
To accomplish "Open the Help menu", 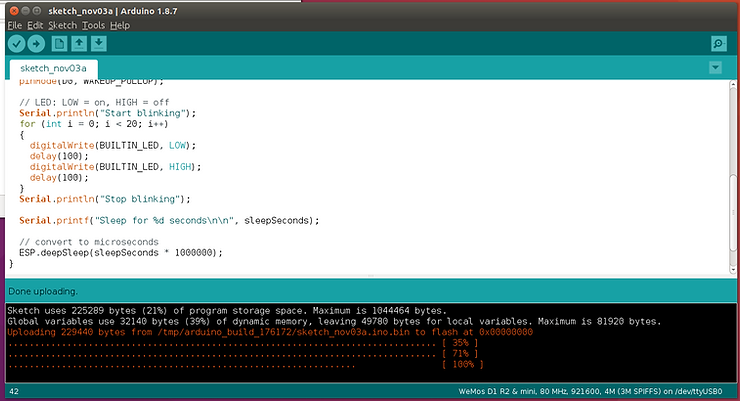I will click(120, 25).
